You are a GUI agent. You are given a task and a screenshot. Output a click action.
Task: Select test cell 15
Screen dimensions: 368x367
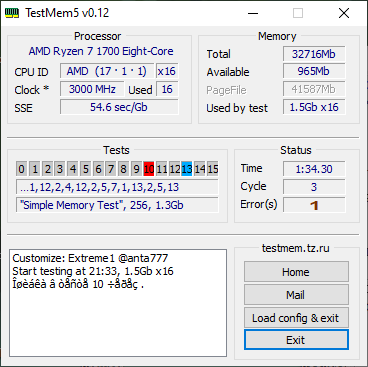pyautogui.click(x=213, y=169)
